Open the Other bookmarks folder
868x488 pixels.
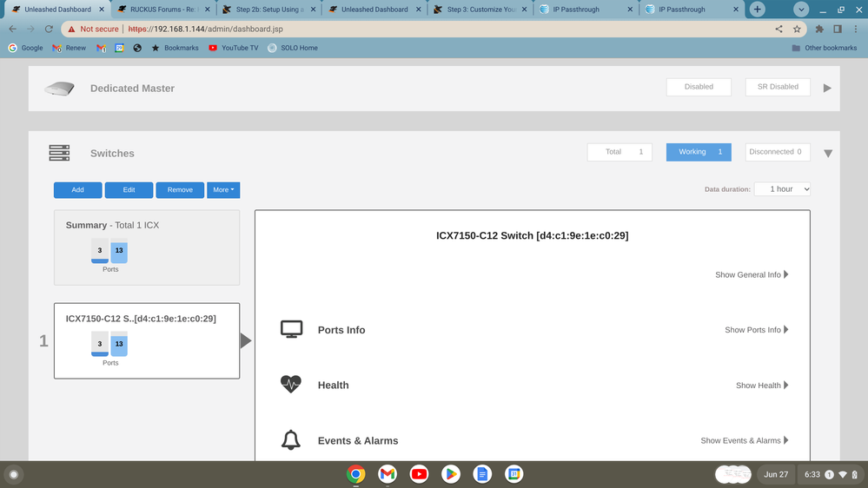[x=825, y=48]
